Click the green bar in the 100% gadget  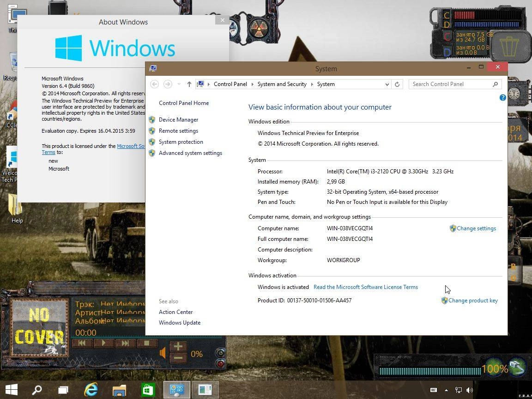[x=430, y=371]
